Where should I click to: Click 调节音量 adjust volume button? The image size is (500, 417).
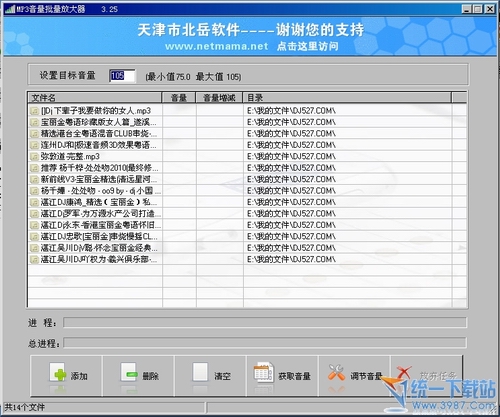tap(354, 376)
